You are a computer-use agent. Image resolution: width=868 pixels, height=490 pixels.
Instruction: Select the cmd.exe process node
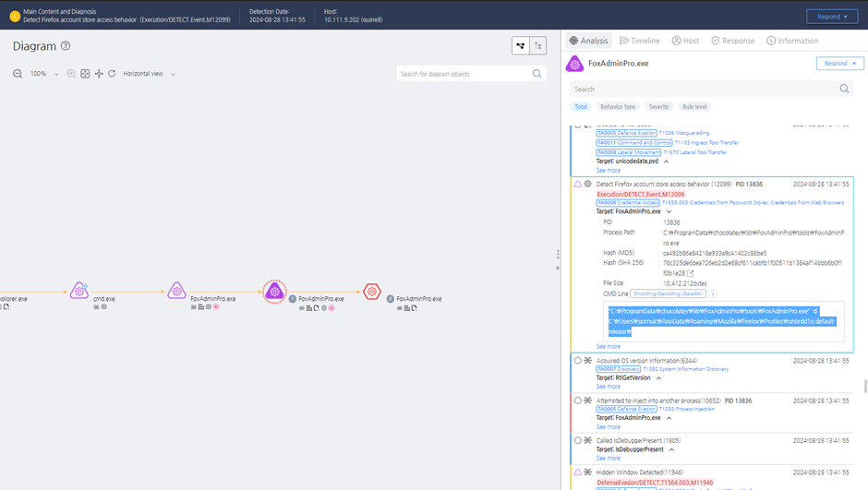pos(79,291)
